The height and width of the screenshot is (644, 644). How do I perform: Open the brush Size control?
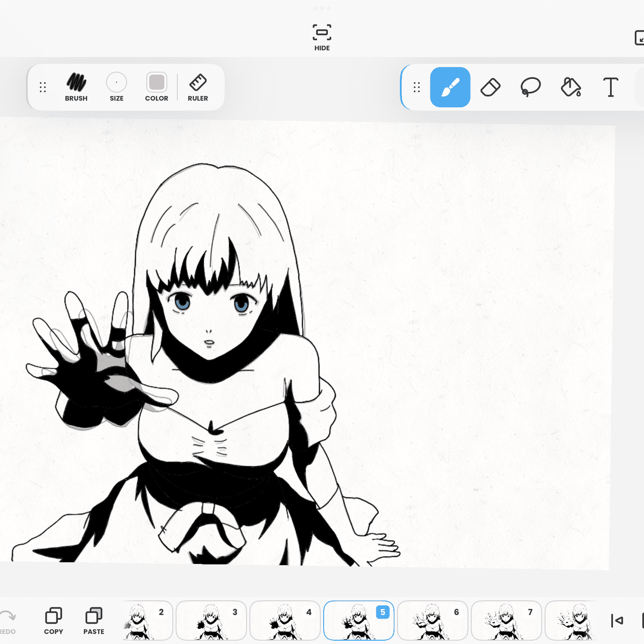tap(116, 87)
